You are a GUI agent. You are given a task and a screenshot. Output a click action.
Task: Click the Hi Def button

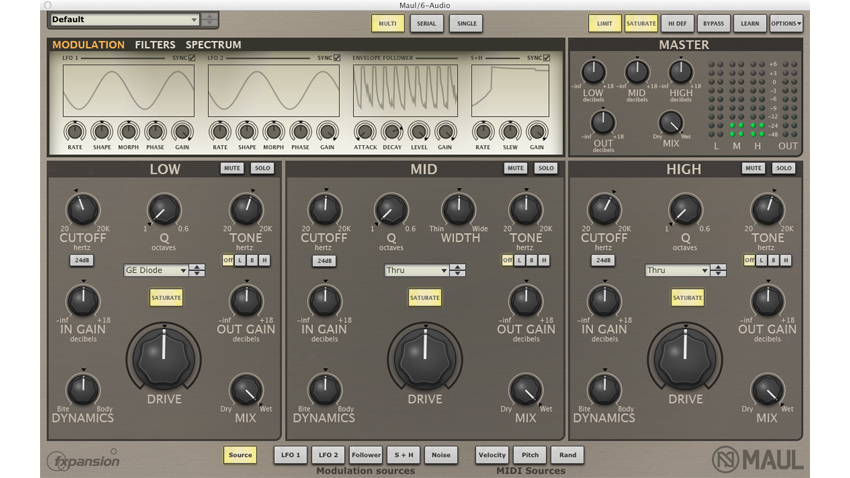tap(677, 23)
